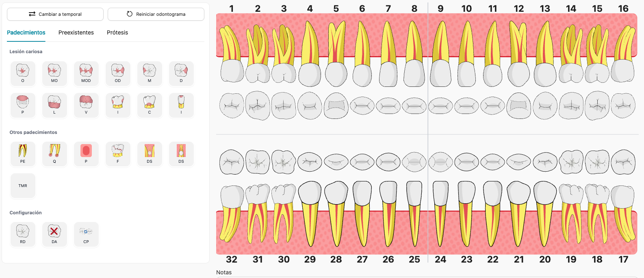The width and height of the screenshot is (644, 278).
Task: Select the MO caries lesion icon
Action: [x=54, y=73]
